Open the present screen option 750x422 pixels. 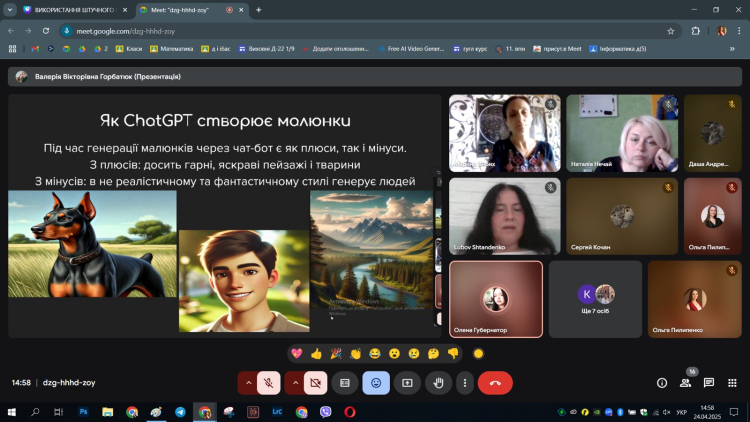click(407, 382)
